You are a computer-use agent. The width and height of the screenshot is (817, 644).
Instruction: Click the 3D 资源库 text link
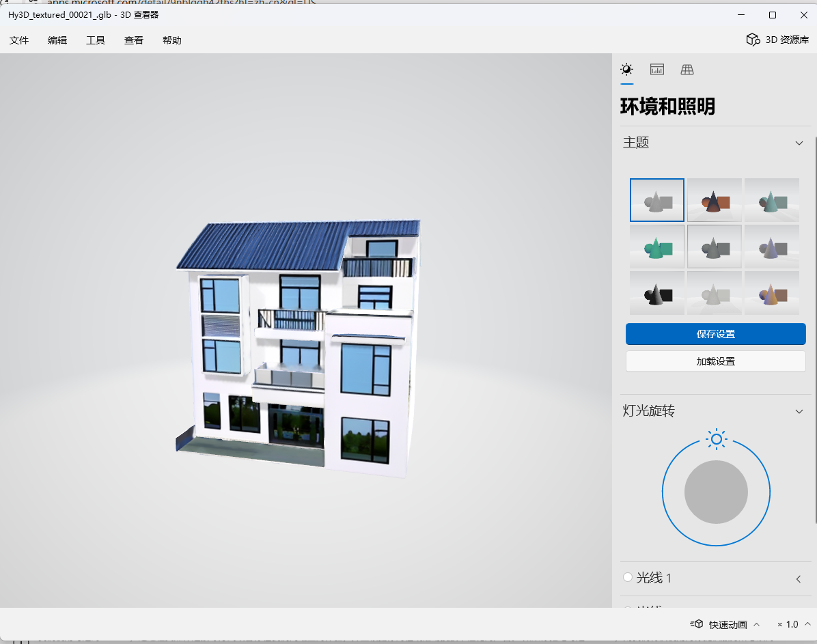[787, 40]
